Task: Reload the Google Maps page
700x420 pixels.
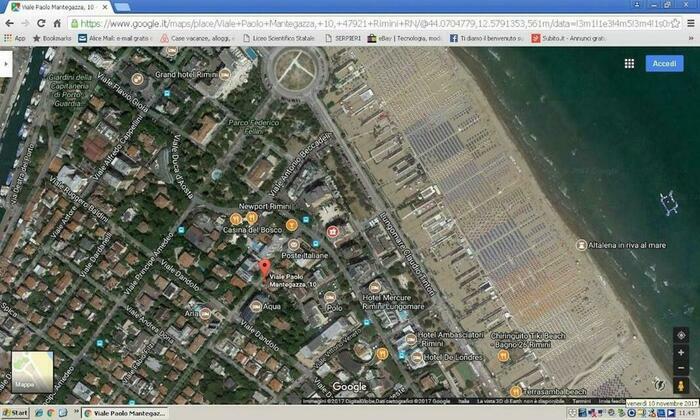Action: tap(41, 23)
